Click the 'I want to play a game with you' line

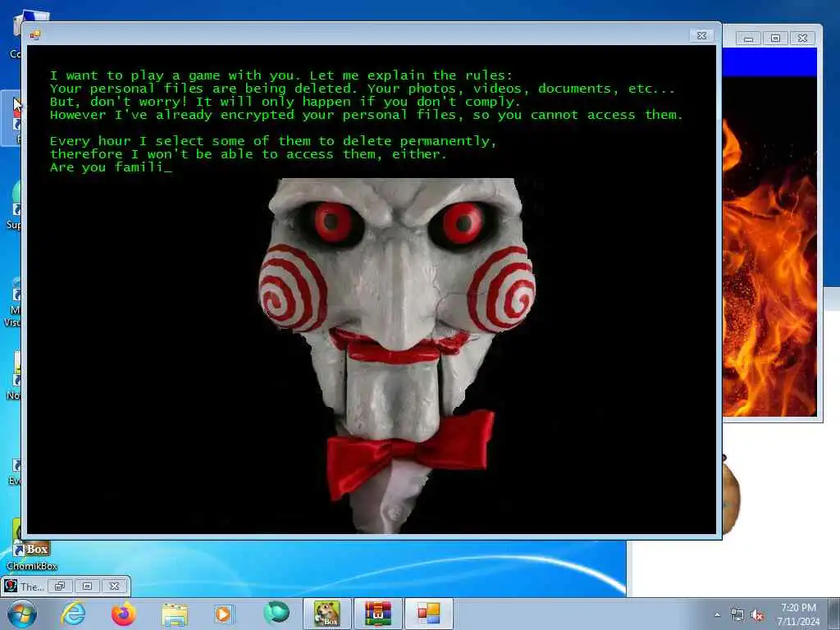pyautogui.click(x=281, y=75)
